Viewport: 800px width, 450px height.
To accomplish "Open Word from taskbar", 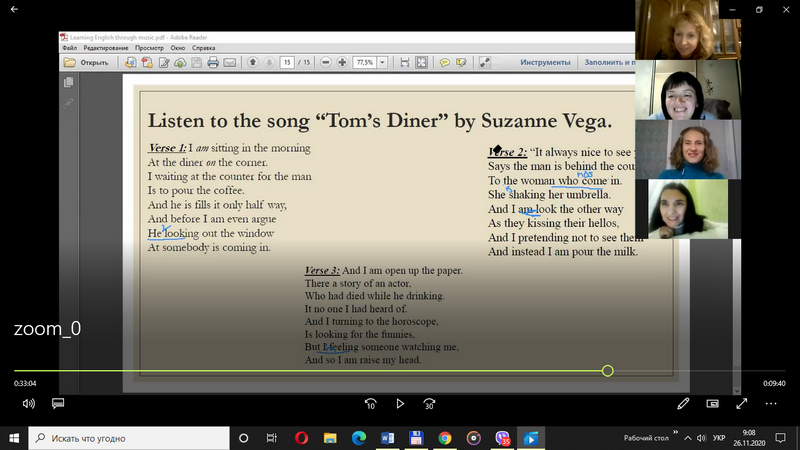I will (x=387, y=438).
